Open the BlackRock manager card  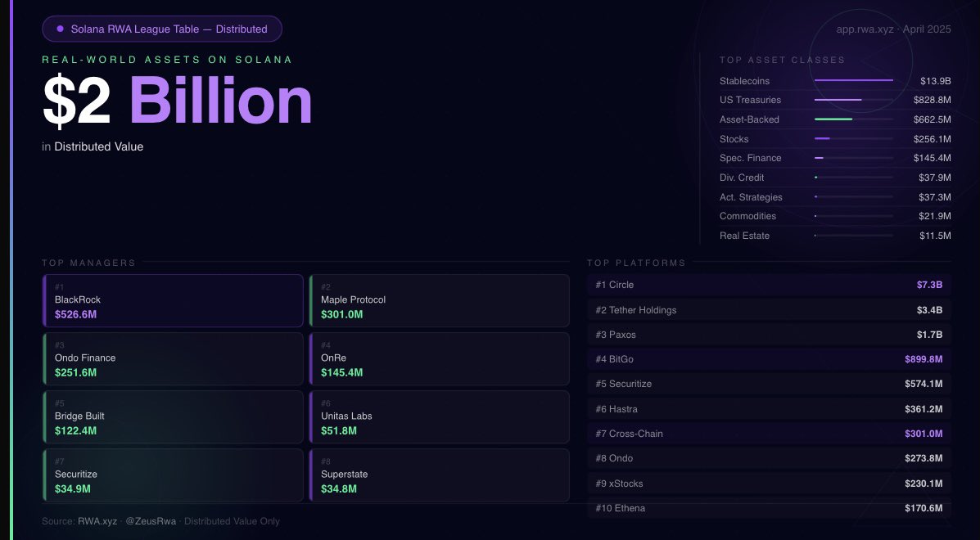[x=173, y=300]
